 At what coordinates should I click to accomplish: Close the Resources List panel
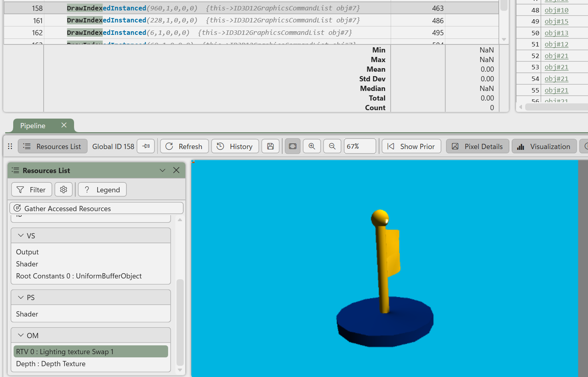click(x=176, y=170)
